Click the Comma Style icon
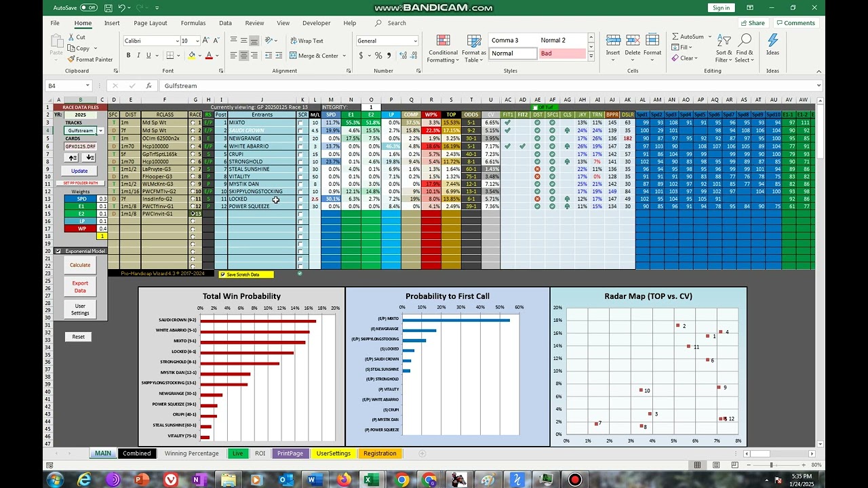868x488 pixels. [x=389, y=56]
